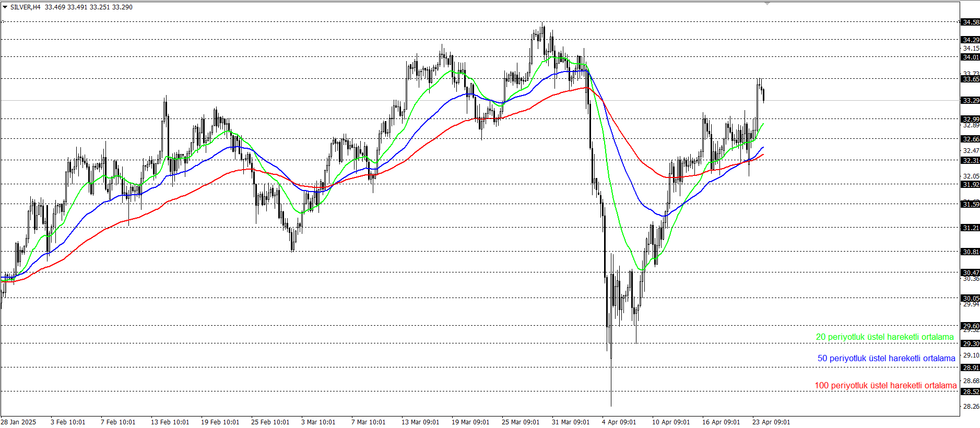
Task: Click the 29.10 price scale value
Action: pyautogui.click(x=971, y=355)
